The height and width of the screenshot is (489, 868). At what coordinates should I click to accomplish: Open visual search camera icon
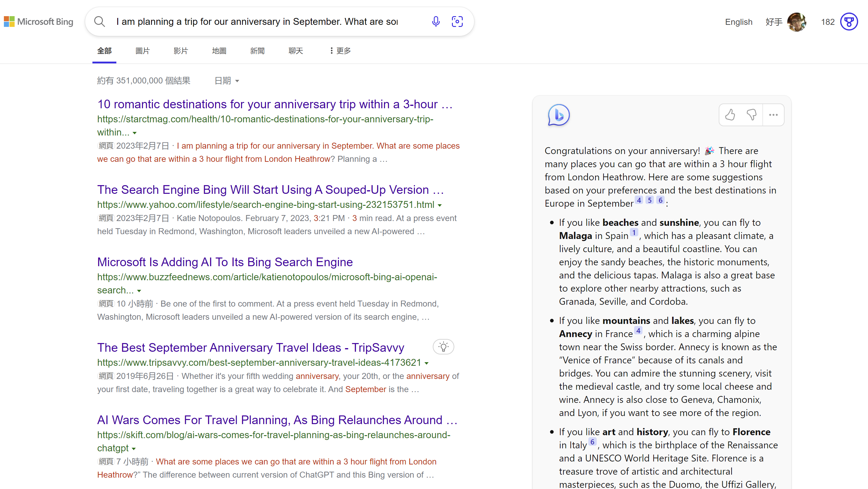(x=457, y=22)
